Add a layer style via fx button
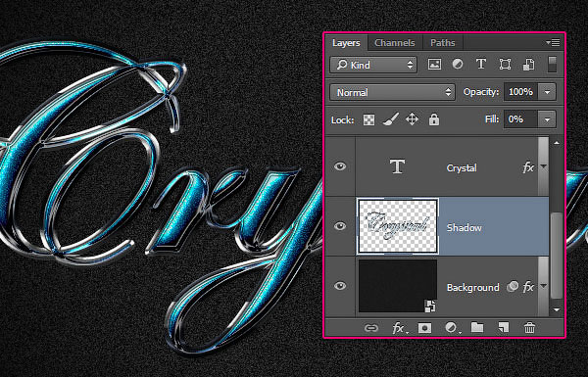The width and height of the screenshot is (588, 377). pos(399,328)
